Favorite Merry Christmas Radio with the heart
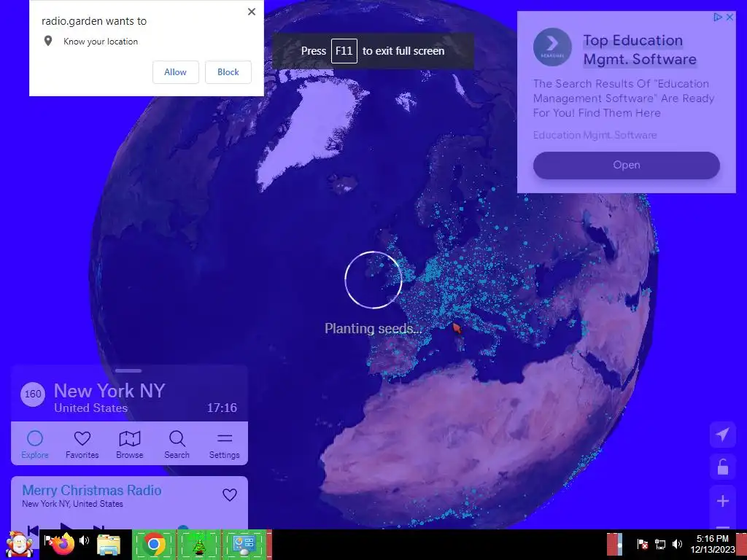This screenshot has width=747, height=560. click(230, 495)
